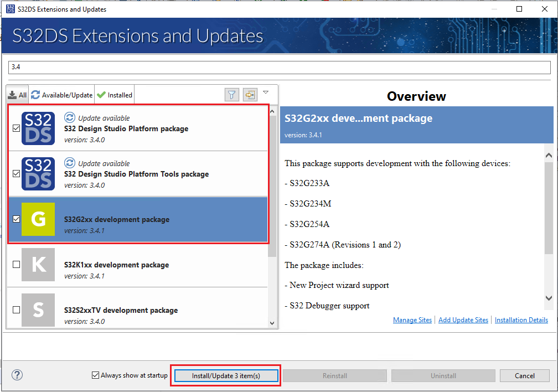This screenshot has width=558, height=392.
Task: Click the Cancel button
Action: 525,375
